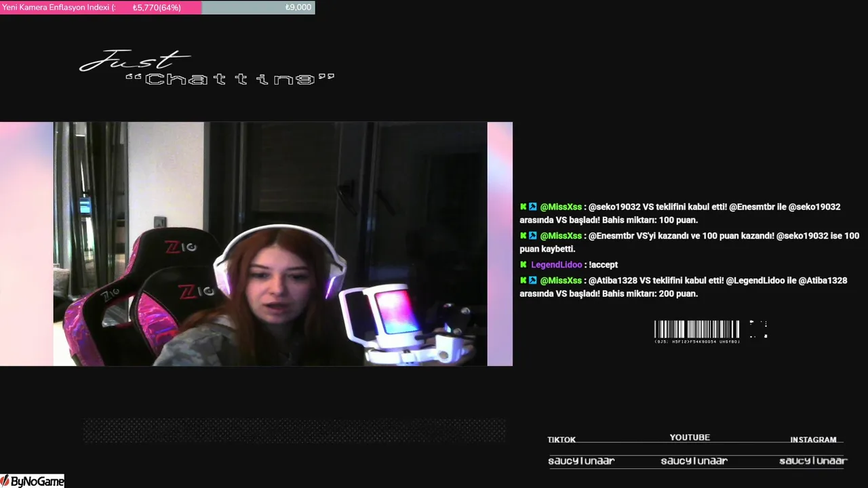Click the Kick badge on the "Bahis miktarı: 200 puan" message
Screen dimensions: 868x488
coord(524,280)
